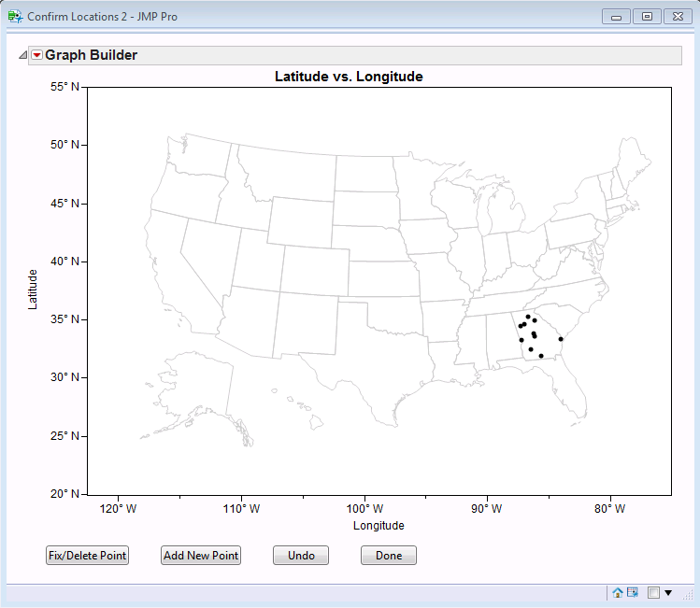Select the northernmost data point in Georgia
This screenshot has height=608, width=700.
[528, 317]
